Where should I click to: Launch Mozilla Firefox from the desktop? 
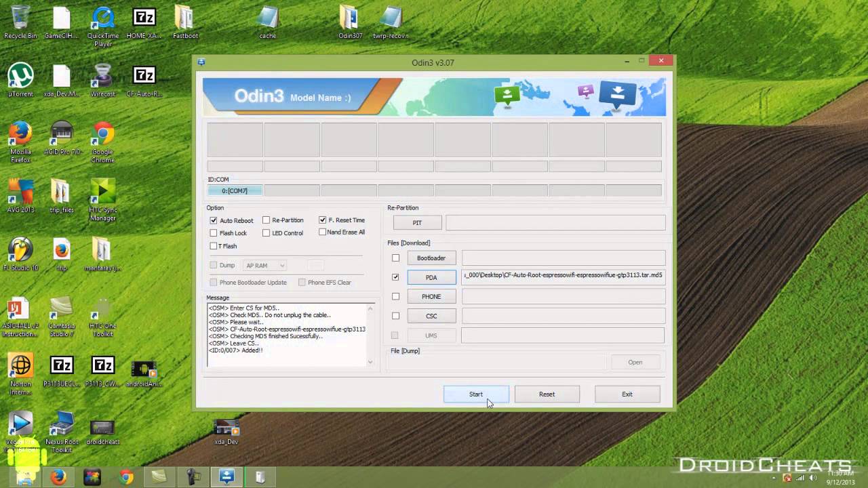(20, 142)
